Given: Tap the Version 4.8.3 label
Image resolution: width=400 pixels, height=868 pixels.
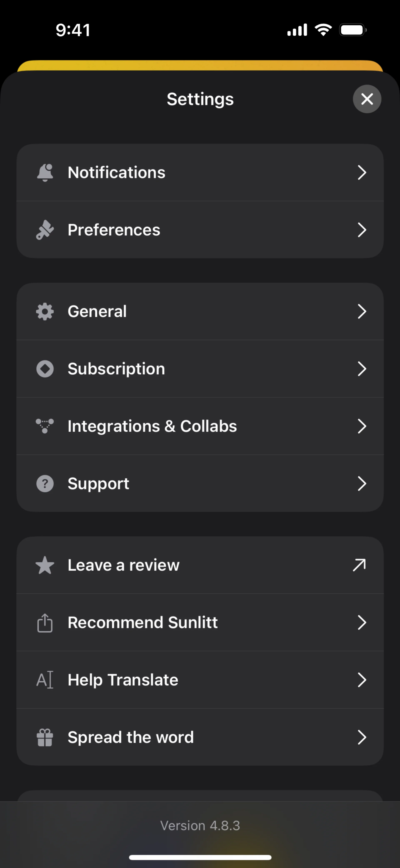Looking at the screenshot, I should 200,825.
